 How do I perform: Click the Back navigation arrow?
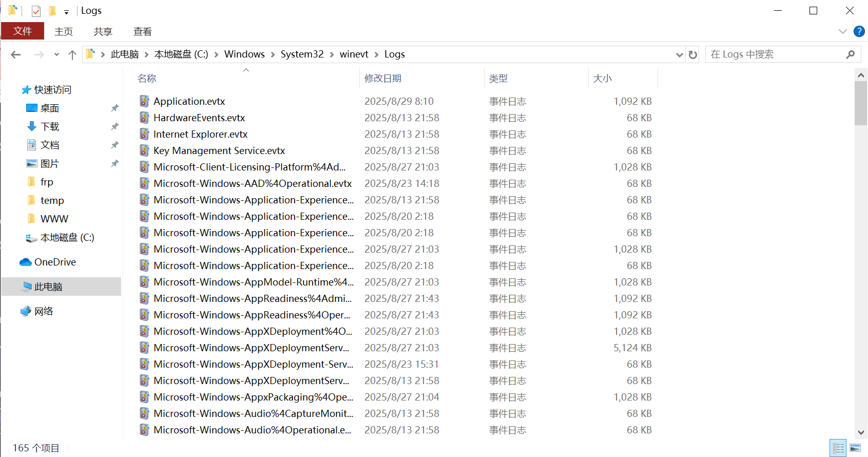[16, 54]
